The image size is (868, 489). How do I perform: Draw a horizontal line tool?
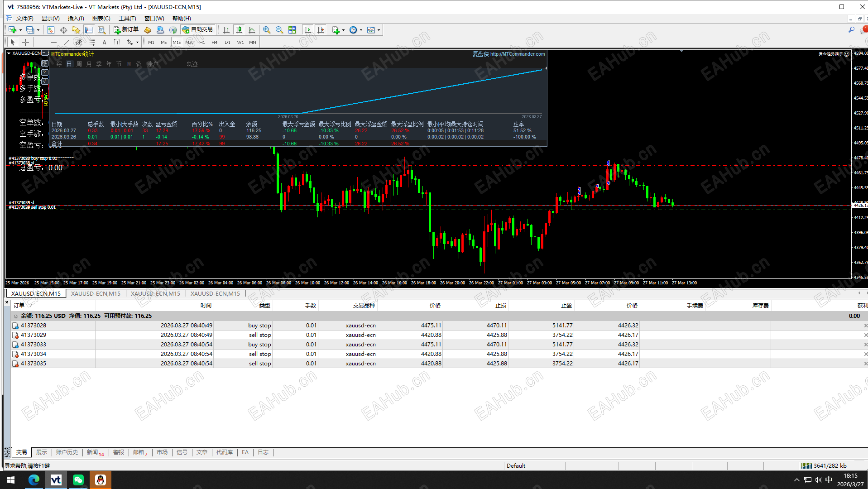point(54,42)
